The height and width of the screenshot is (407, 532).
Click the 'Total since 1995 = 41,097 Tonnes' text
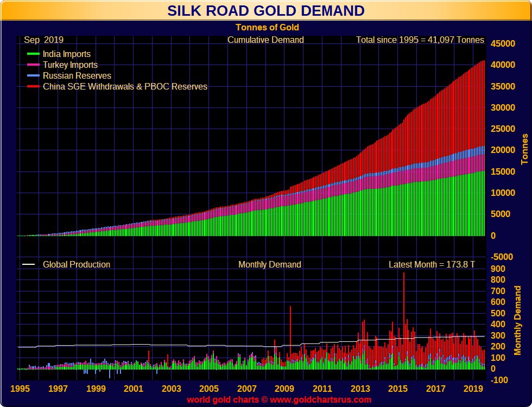pyautogui.click(x=420, y=40)
